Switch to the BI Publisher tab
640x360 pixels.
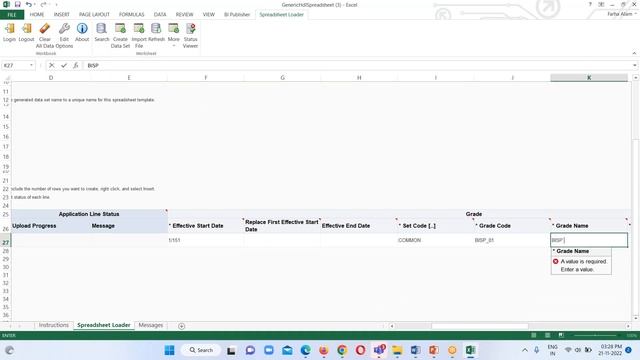tap(237, 15)
